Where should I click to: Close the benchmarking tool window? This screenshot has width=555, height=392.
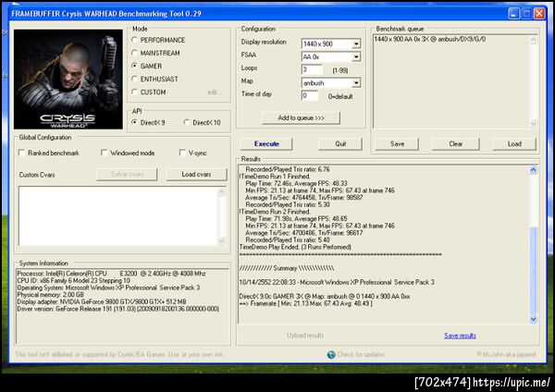coord(539,14)
